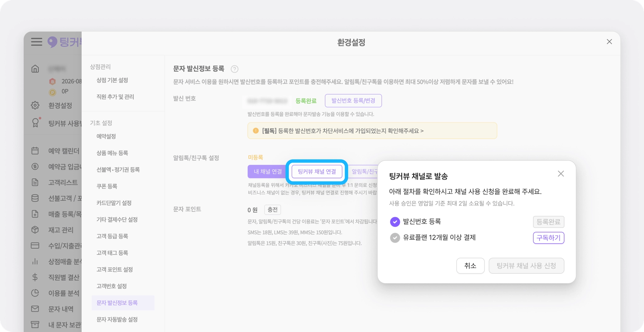The height and width of the screenshot is (332, 644).
Task: Open 쿠폰 등록 in settings menu
Action: tap(107, 186)
